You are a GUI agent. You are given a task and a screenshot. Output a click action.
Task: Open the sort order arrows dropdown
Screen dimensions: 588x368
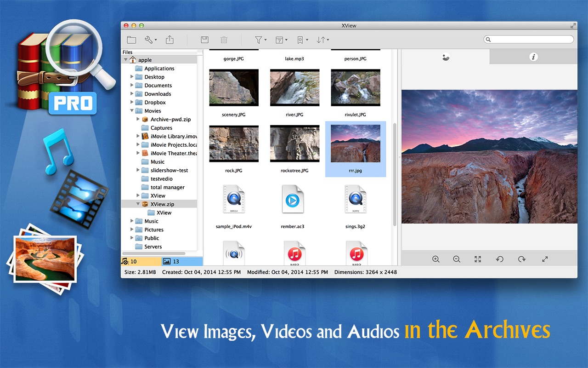pyautogui.click(x=322, y=40)
